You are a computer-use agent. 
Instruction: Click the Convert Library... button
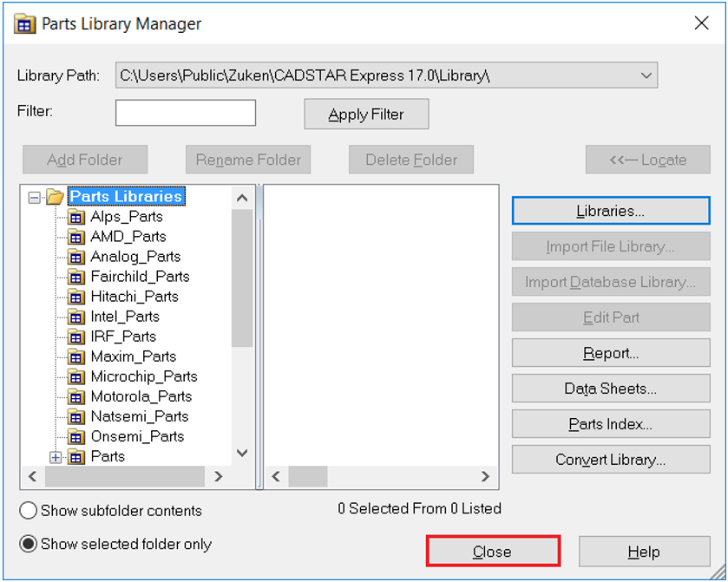click(x=611, y=460)
